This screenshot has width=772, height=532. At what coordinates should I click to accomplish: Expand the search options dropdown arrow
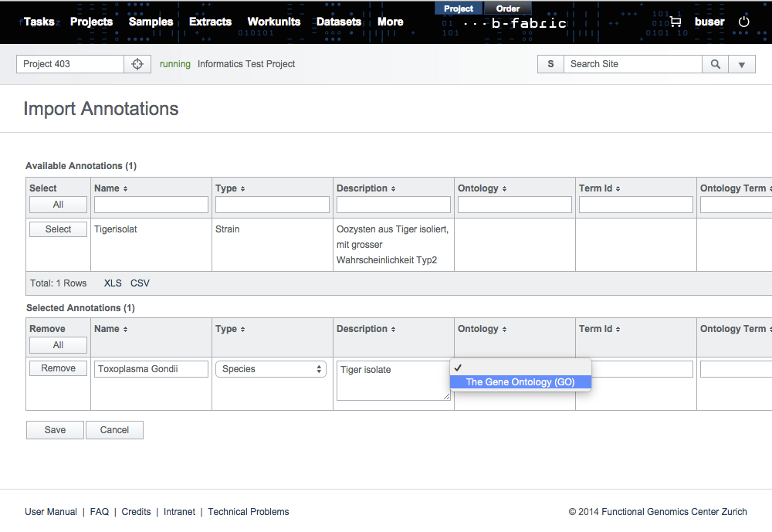742,64
